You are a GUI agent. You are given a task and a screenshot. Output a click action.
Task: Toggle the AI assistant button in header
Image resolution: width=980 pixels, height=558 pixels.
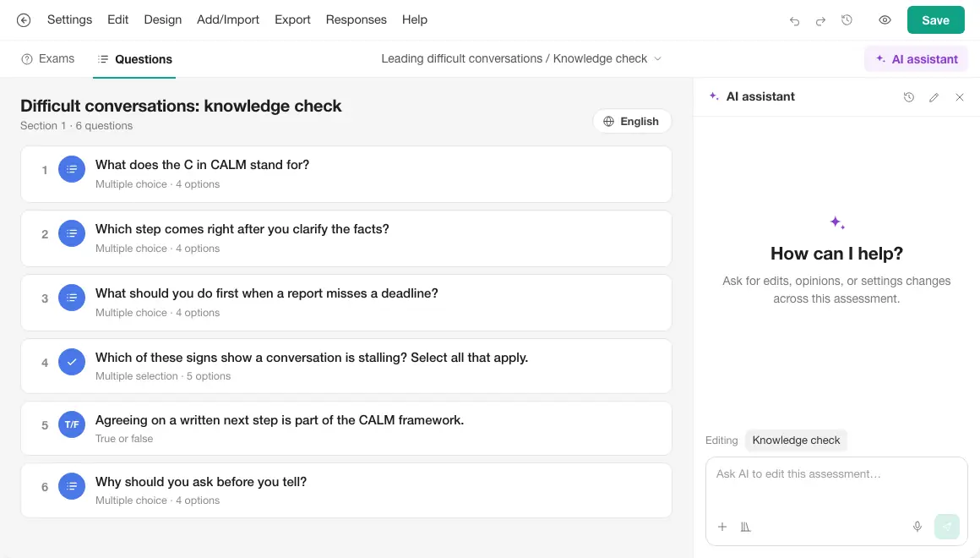(917, 59)
